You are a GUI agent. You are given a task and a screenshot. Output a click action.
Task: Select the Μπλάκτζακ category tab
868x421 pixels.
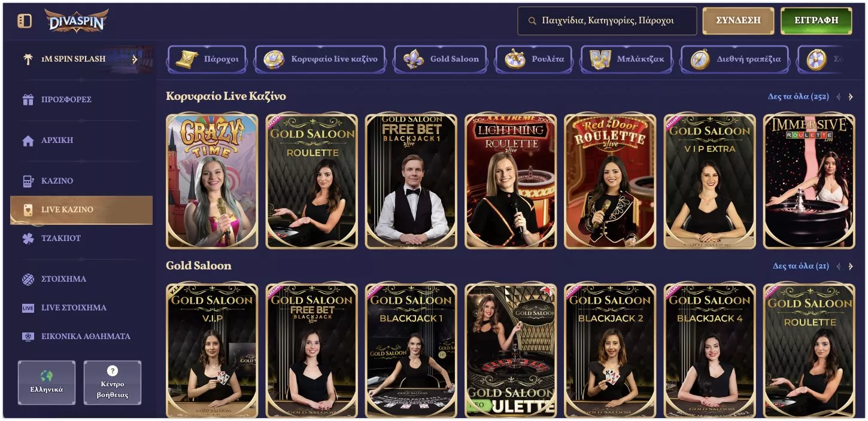(627, 59)
